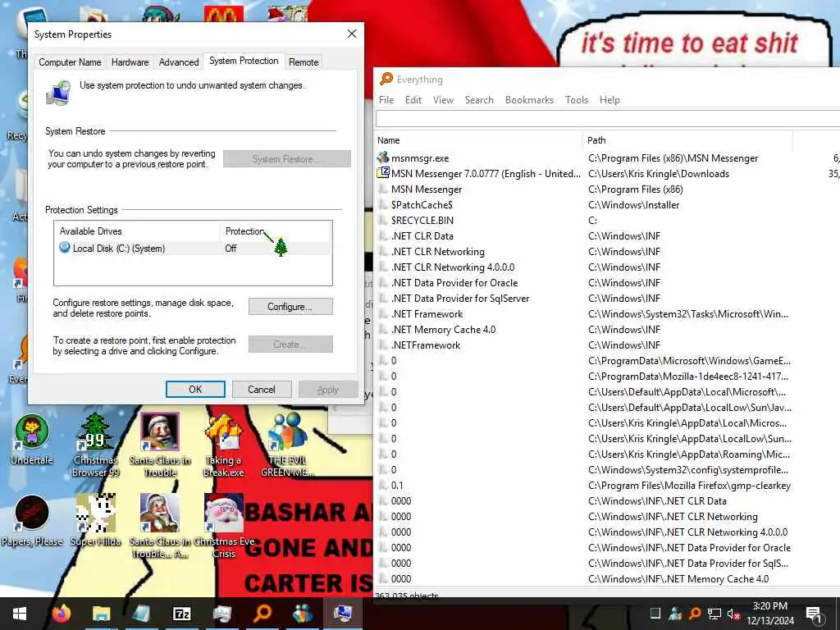Screen dimensions: 840x630
Task: Click msnmsgr.exe file icon in Everything
Action: tap(382, 158)
